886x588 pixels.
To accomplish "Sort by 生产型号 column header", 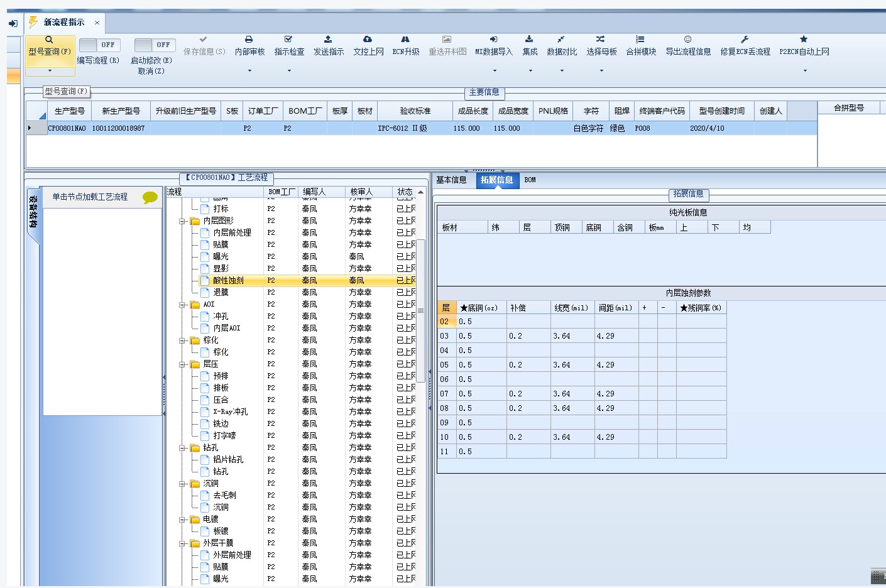I will click(x=69, y=111).
